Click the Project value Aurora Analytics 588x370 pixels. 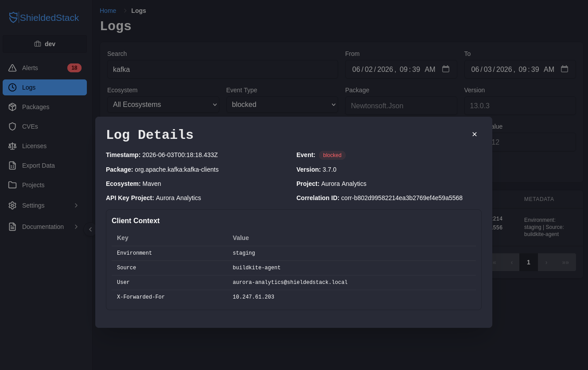[344, 184]
